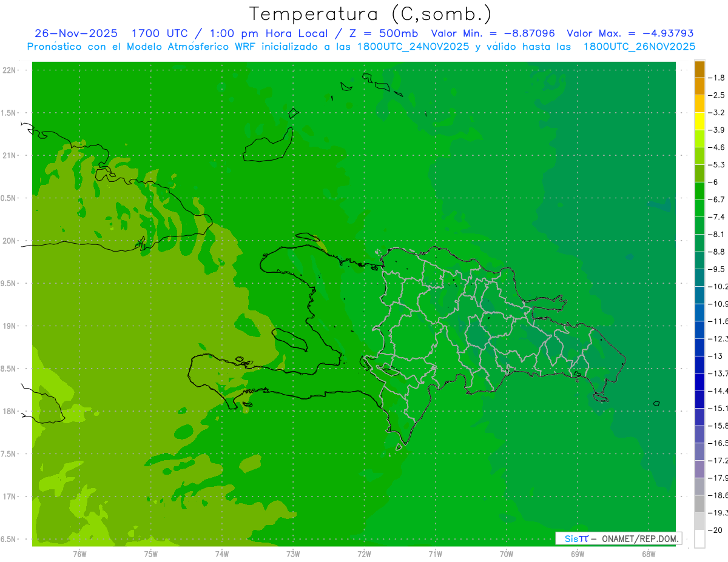Pick the dark blue swatch between -13.7 and -14.4

699,382
